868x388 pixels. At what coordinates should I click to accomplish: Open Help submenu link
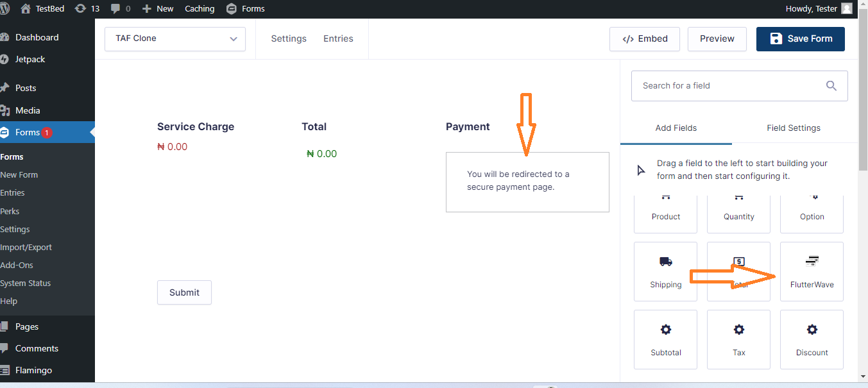(9, 301)
